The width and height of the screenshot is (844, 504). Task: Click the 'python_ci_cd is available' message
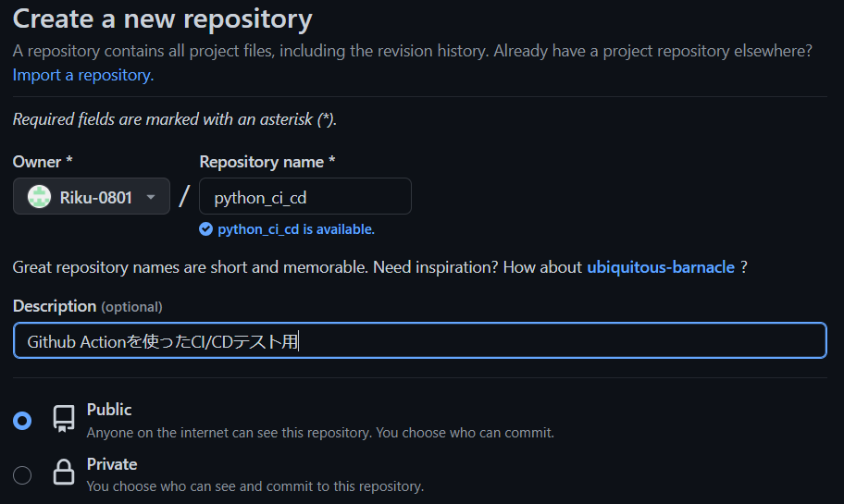295,229
